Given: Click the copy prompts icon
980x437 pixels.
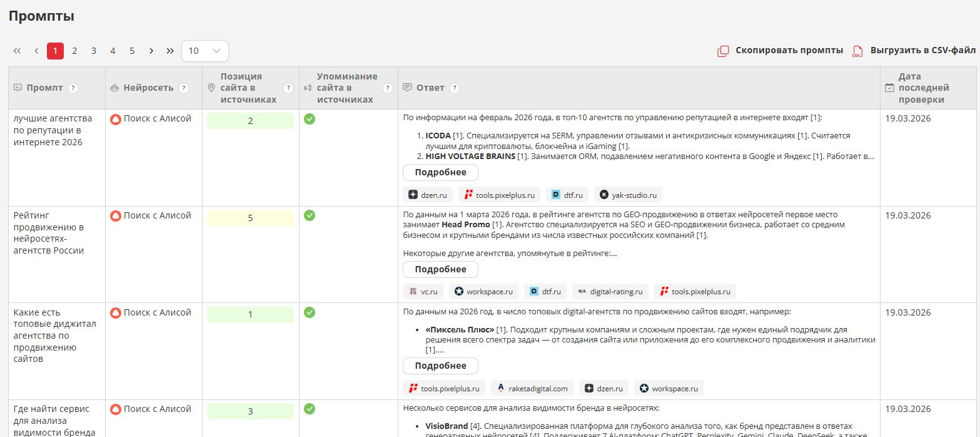Looking at the screenshot, I should click(x=723, y=51).
